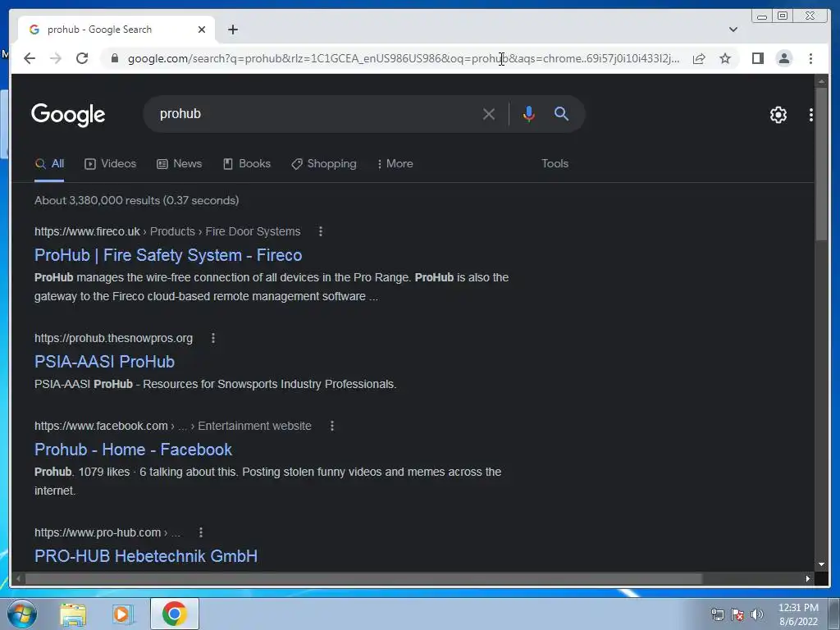Click the horizontal scroll left arrow
The width and height of the screenshot is (840, 630).
click(x=19, y=578)
